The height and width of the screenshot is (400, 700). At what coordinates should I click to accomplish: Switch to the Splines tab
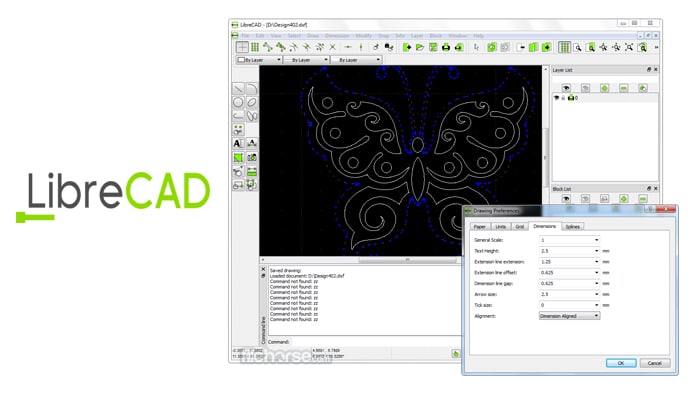click(573, 227)
